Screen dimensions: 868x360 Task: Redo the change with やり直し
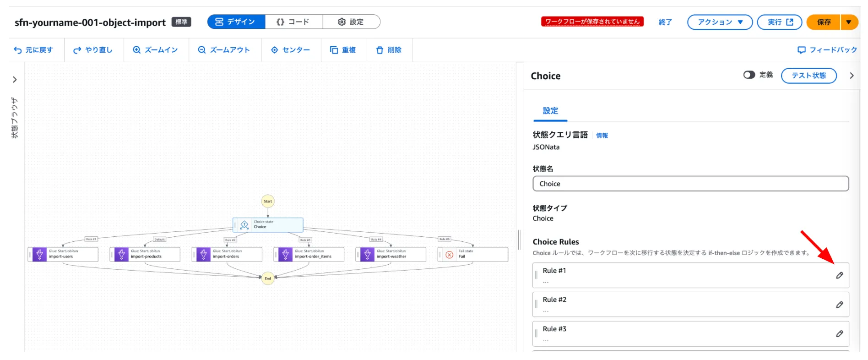(x=93, y=50)
